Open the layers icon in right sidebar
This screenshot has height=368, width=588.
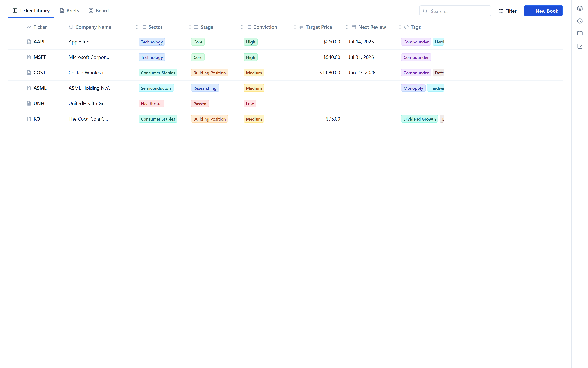click(580, 9)
